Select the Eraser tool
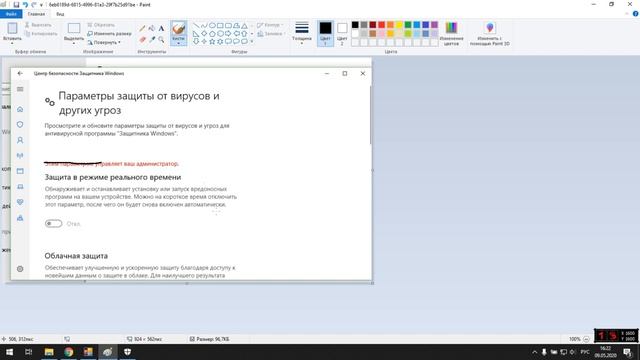This screenshot has width=640, height=360. pyautogui.click(x=142, y=39)
